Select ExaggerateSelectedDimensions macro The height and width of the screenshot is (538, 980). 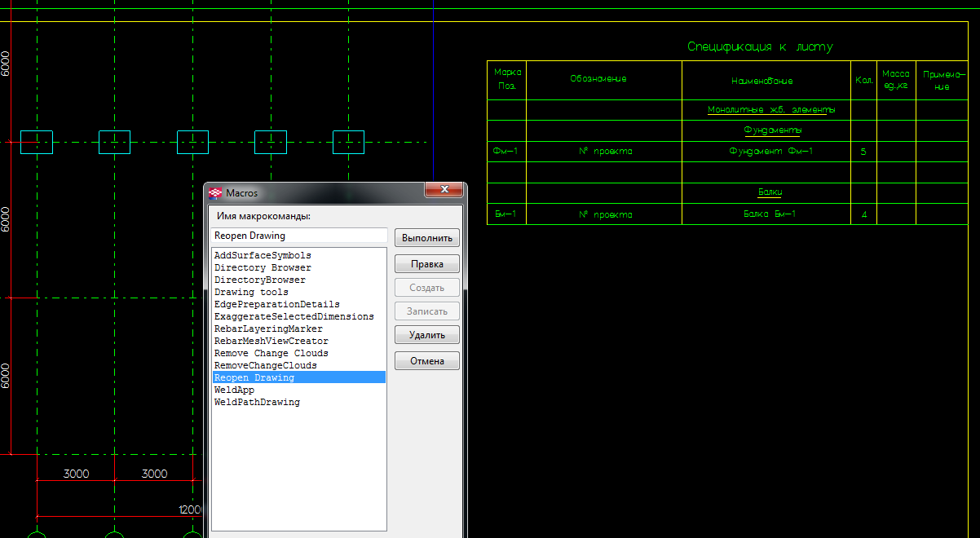[x=294, y=316]
